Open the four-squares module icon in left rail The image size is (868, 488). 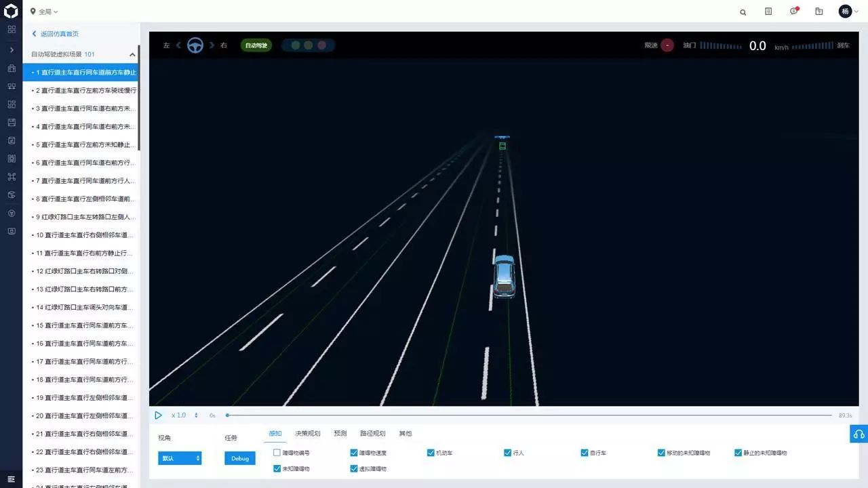coord(12,104)
